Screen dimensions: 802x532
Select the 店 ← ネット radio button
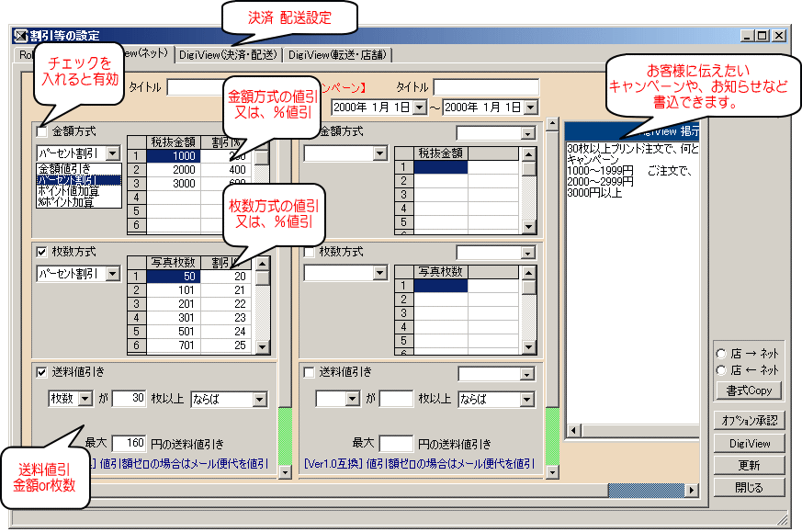click(x=721, y=369)
